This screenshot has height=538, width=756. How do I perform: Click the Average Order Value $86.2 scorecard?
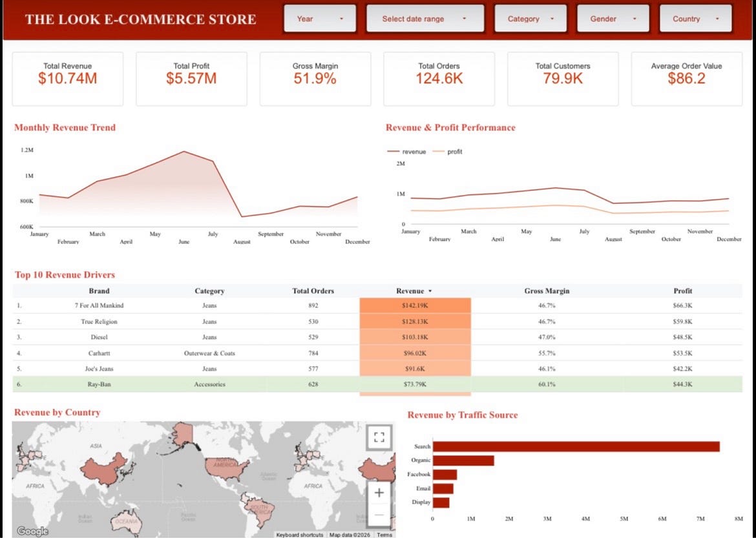[x=687, y=79]
